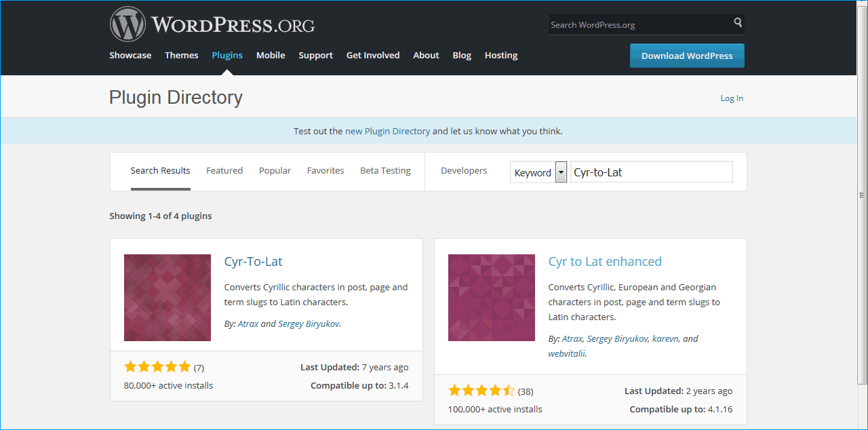Click the five-star rating of Cyr-To-Lat
This screenshot has height=430, width=868.
[x=157, y=367]
